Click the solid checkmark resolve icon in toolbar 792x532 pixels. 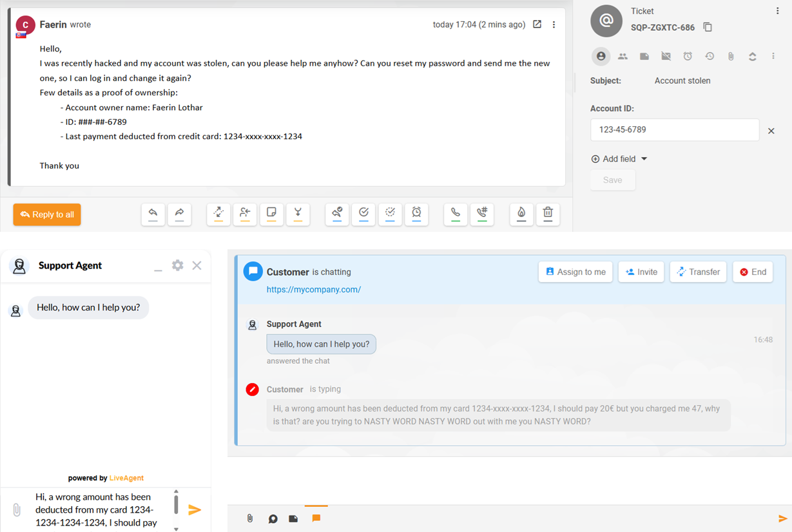363,213
